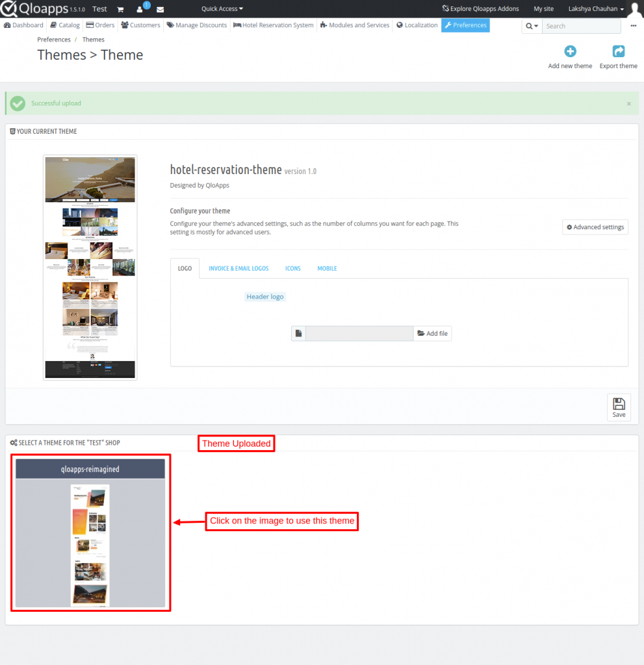Screen dimensions: 644x665
Task: Open the Catalog menu
Action: click(65, 25)
